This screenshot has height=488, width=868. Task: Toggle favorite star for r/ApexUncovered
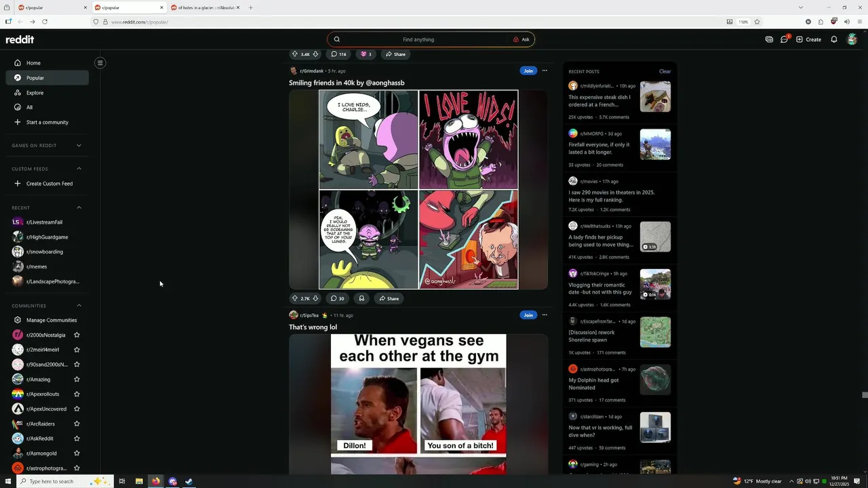coord(77,409)
